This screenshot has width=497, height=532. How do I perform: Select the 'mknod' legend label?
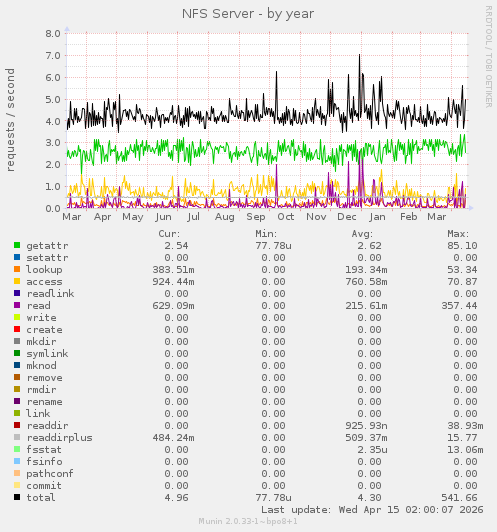pyautogui.click(x=41, y=366)
